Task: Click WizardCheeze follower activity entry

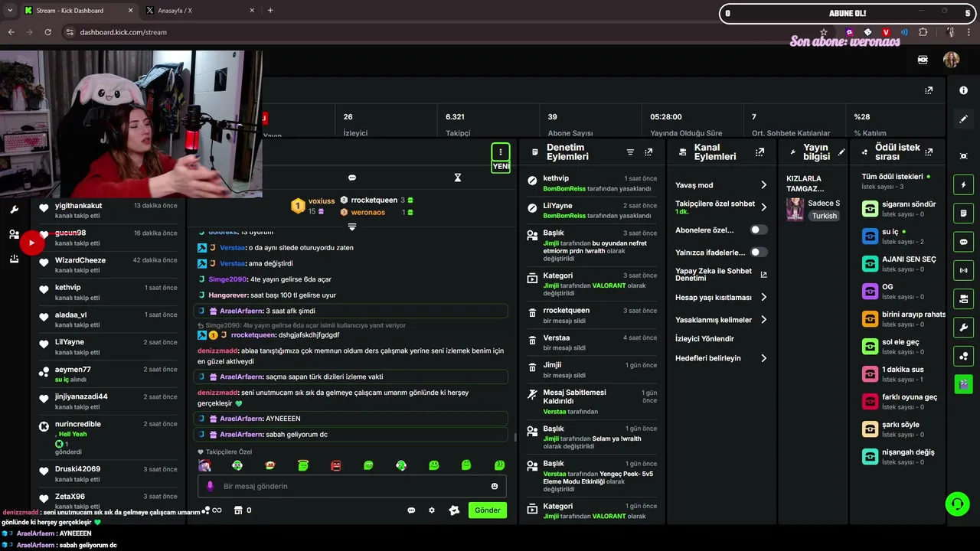Action: (x=109, y=265)
